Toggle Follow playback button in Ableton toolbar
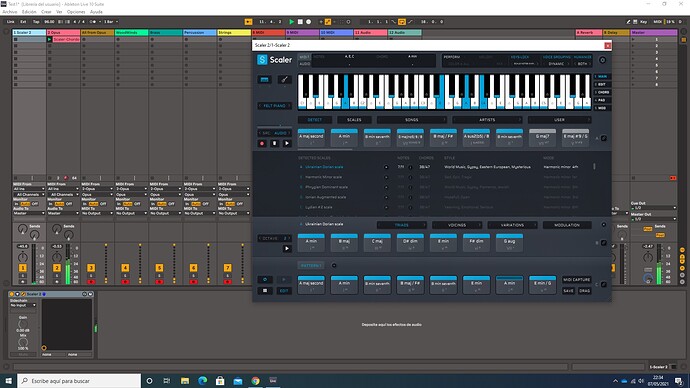Viewport: 690px width, 388px height. pos(248,22)
